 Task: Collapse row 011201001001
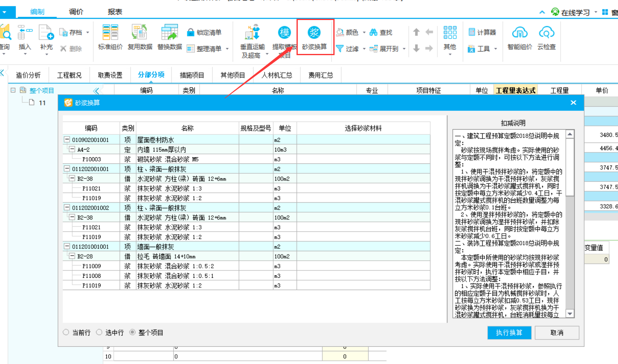click(67, 246)
